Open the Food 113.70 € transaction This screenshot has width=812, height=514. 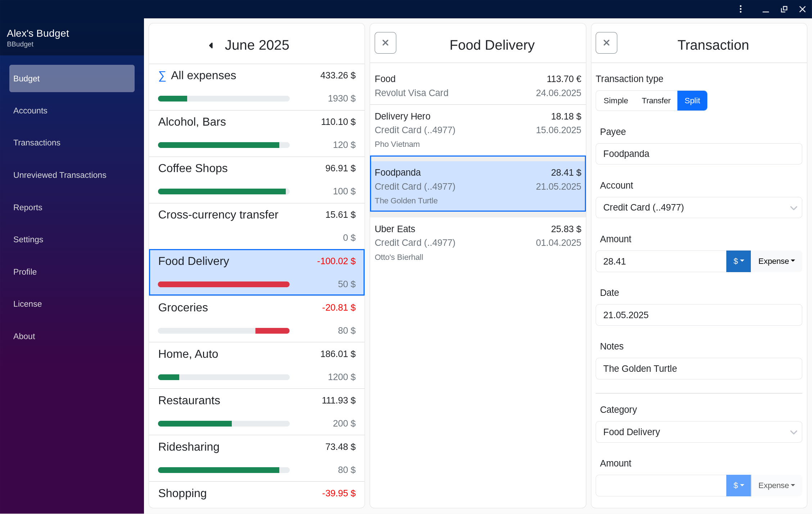coord(478,86)
